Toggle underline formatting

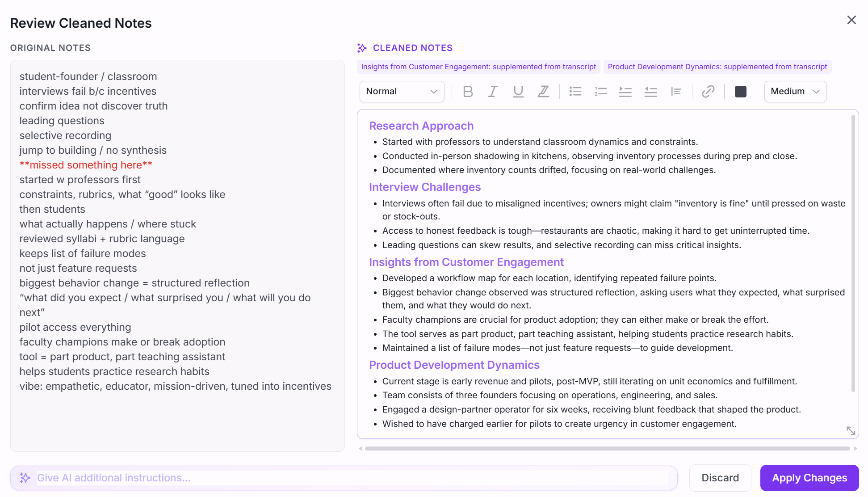pos(518,92)
